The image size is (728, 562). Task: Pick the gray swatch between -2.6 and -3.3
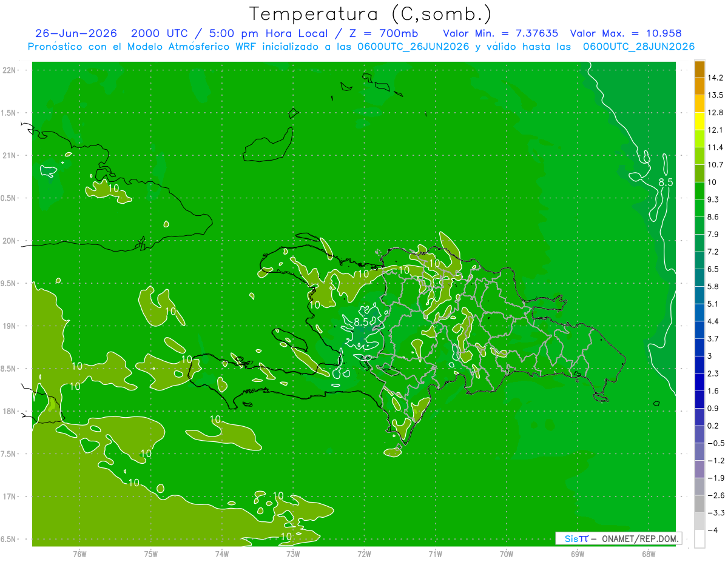click(x=699, y=503)
